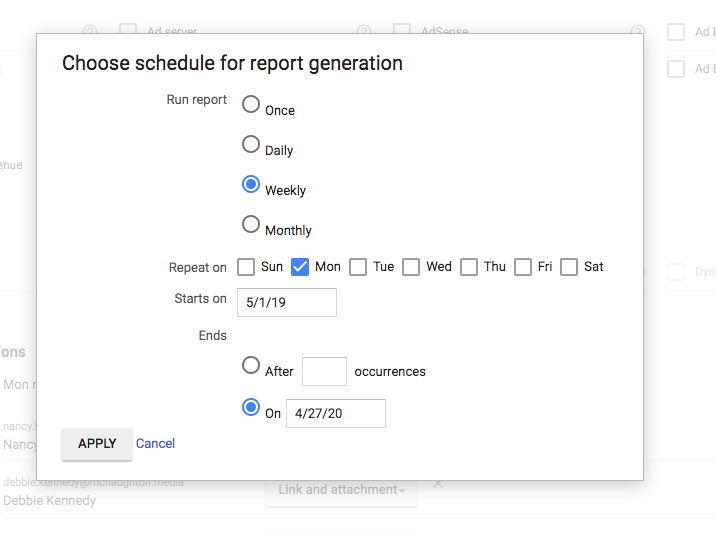Image resolution: width=716 pixels, height=533 pixels.
Task: Click the Cancel link
Action: tap(155, 443)
